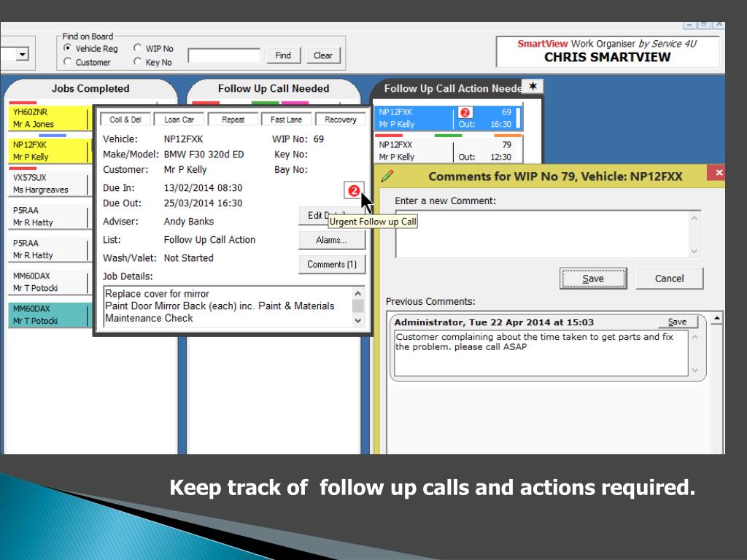Click the 'Andy Banks' adviser value
This screenshot has height=560, width=747.
[189, 222]
